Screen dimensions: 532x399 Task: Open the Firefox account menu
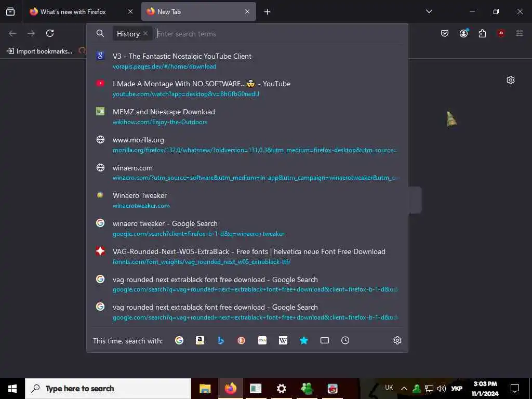pos(464,33)
